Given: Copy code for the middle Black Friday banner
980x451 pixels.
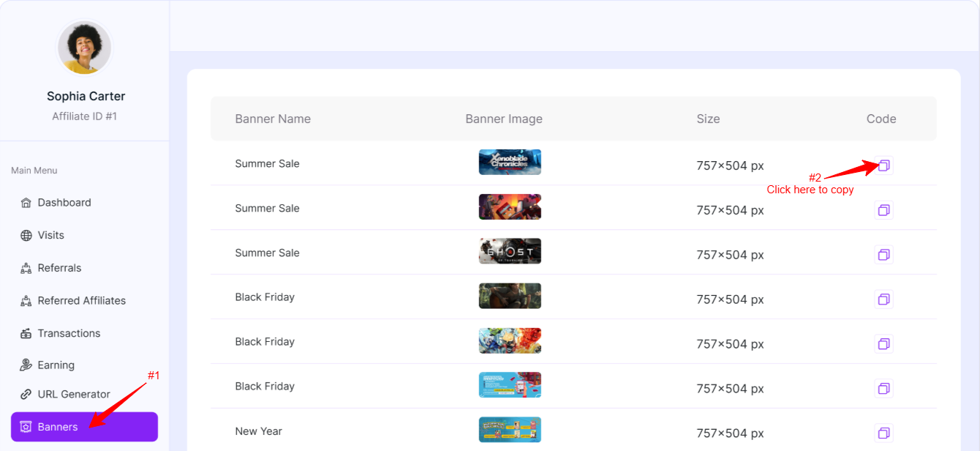Looking at the screenshot, I should pos(883,344).
